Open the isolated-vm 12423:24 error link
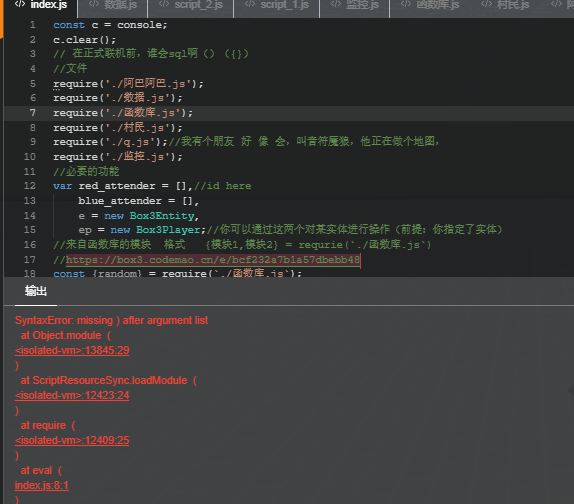 tap(72, 395)
